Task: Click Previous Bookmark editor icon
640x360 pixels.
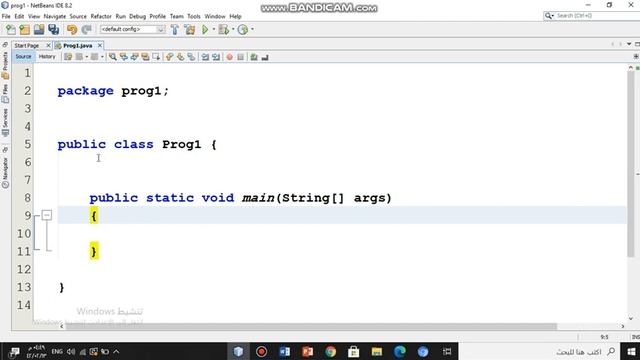Action: [x=169, y=57]
